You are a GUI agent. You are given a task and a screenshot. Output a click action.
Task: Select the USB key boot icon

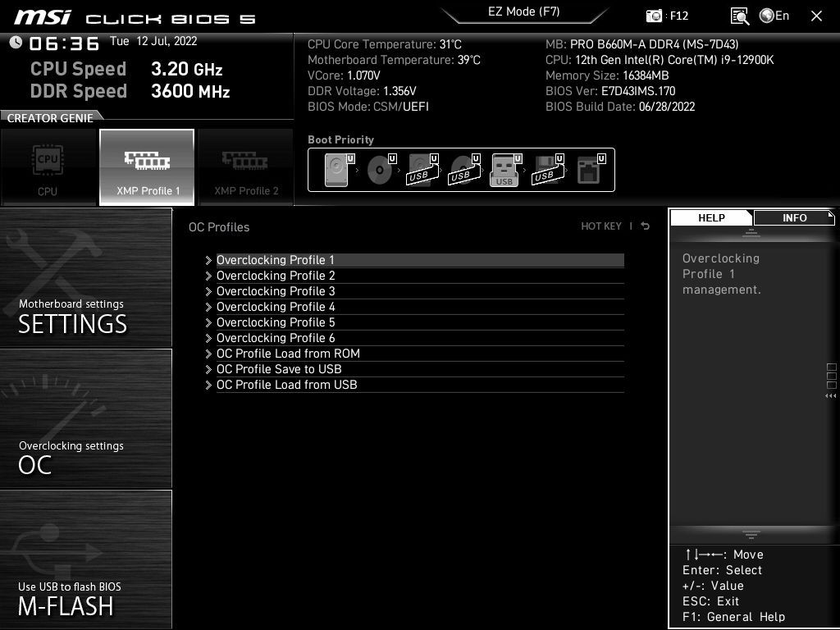[x=505, y=170]
